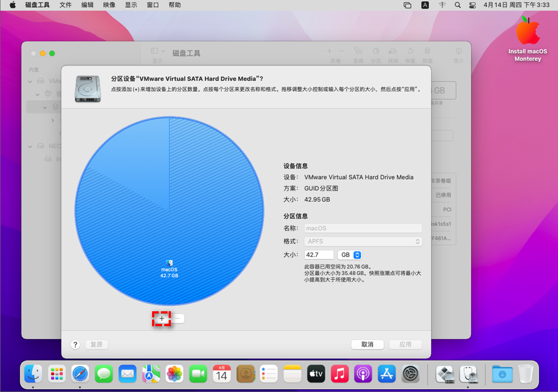Open the Trash from the Dock
The height and width of the screenshot is (392, 558).
[525, 374]
